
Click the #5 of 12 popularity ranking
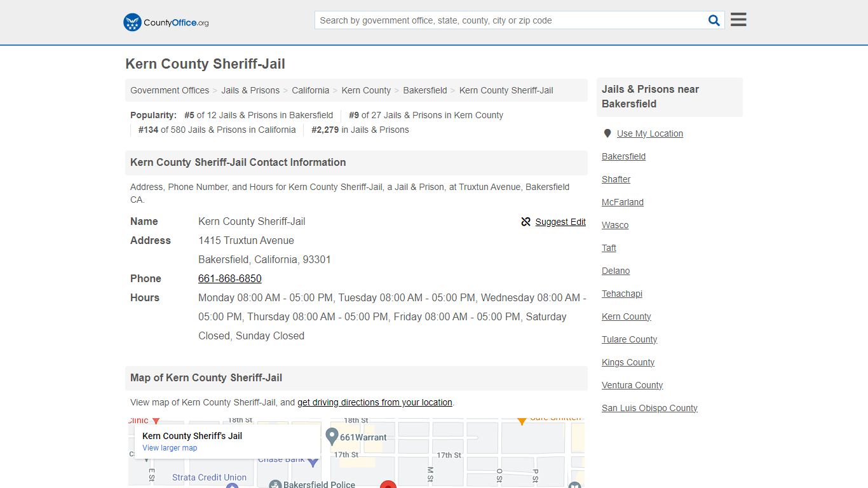click(259, 115)
